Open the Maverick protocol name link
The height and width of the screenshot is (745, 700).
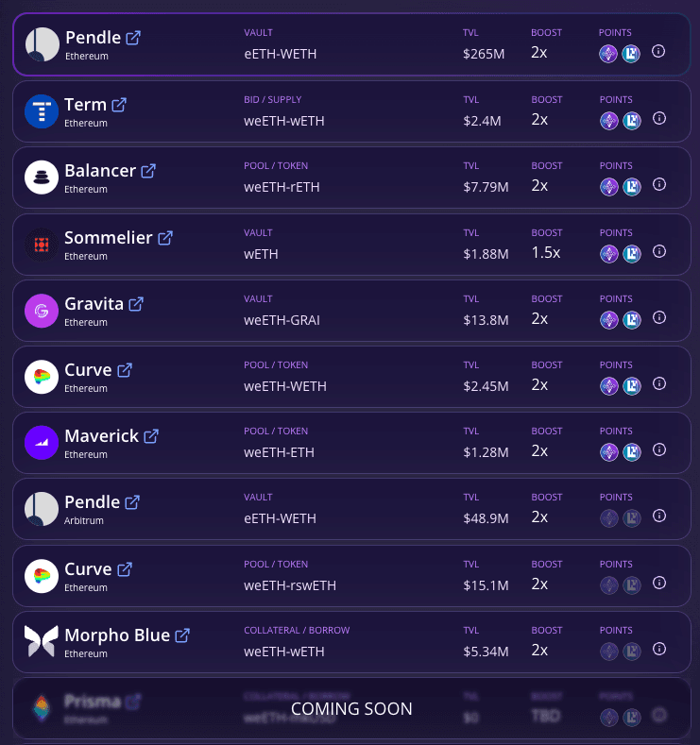[x=101, y=436]
